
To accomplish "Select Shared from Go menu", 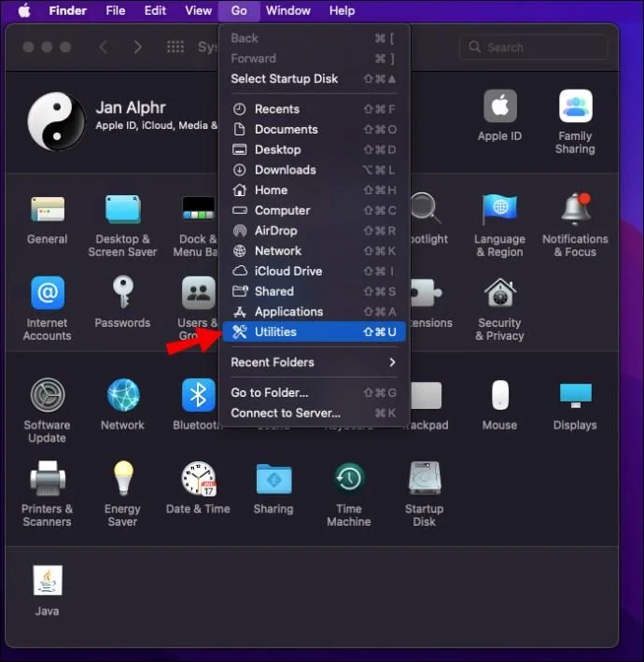I will point(314,291).
